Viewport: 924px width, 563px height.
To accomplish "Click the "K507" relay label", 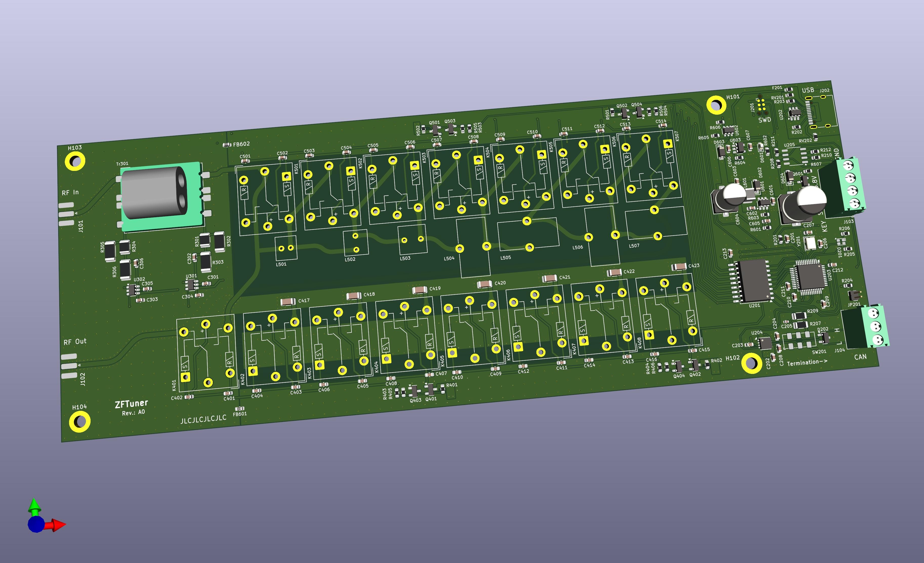I will [x=677, y=136].
